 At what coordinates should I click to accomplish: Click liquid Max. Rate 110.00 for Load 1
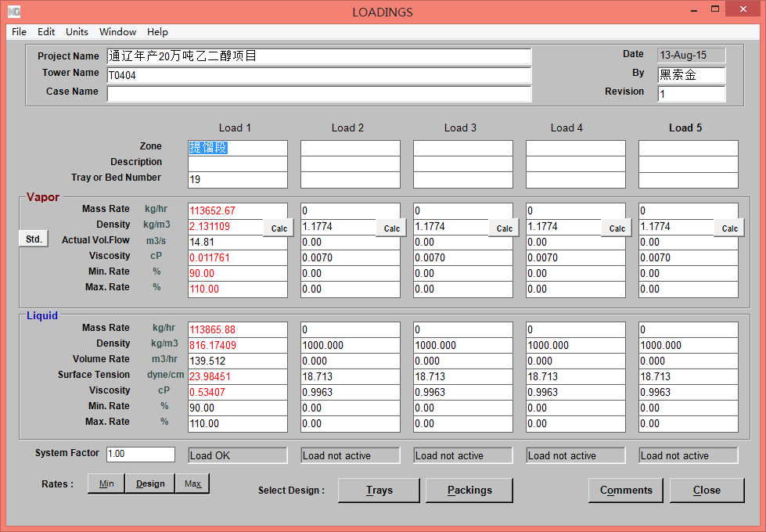click(x=238, y=423)
